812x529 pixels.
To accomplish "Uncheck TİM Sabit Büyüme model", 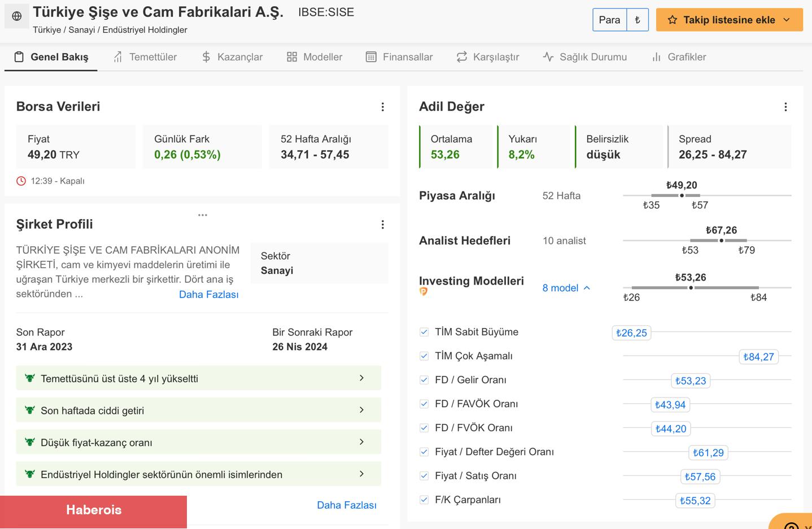I will tap(424, 332).
